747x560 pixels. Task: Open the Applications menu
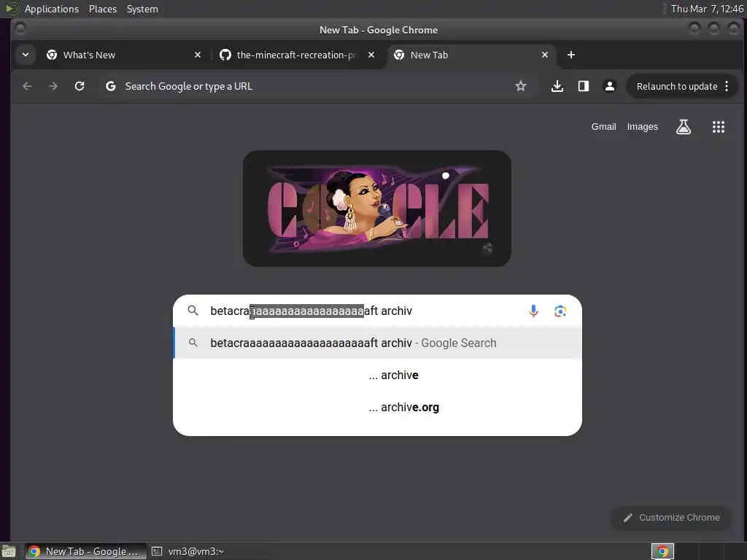52,9
